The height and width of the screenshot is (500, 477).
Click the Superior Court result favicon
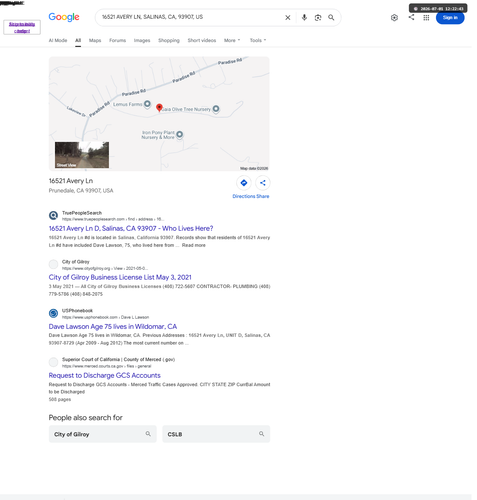[x=53, y=362]
